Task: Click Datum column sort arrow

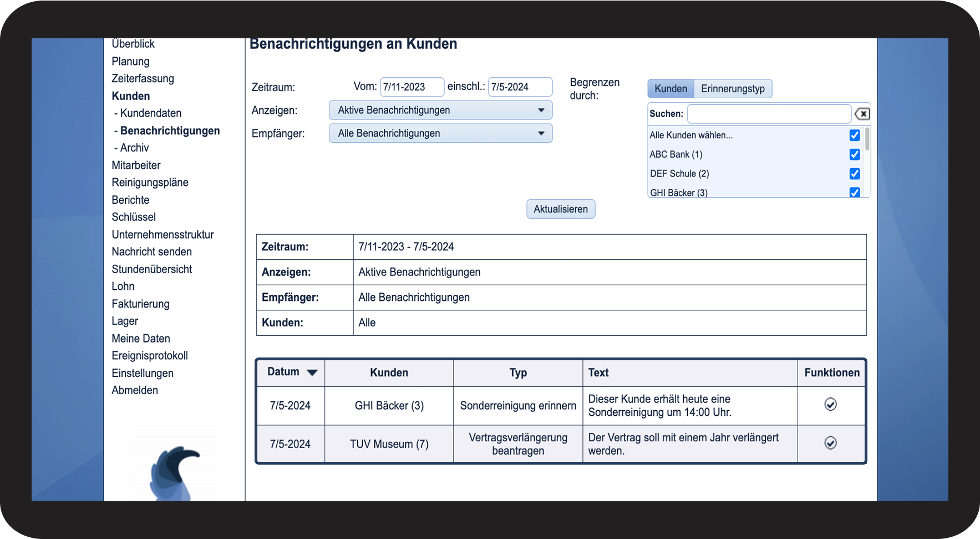Action: [312, 372]
